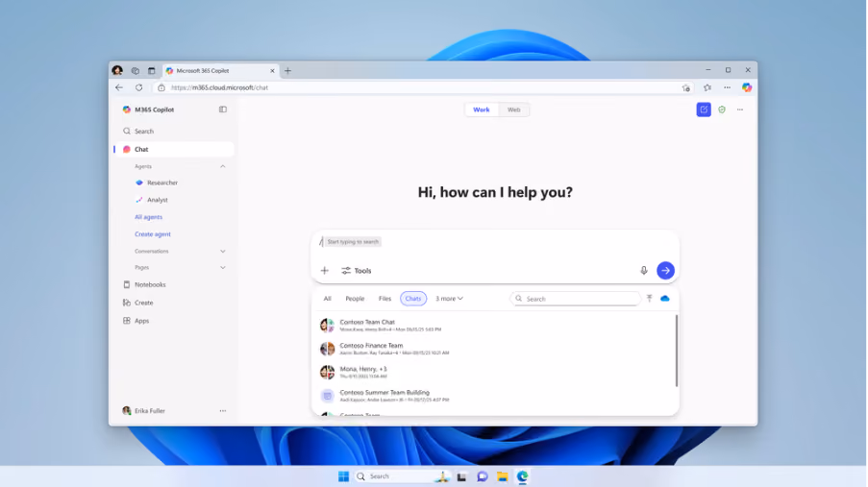Open browser tab actions menu icon

151,71
